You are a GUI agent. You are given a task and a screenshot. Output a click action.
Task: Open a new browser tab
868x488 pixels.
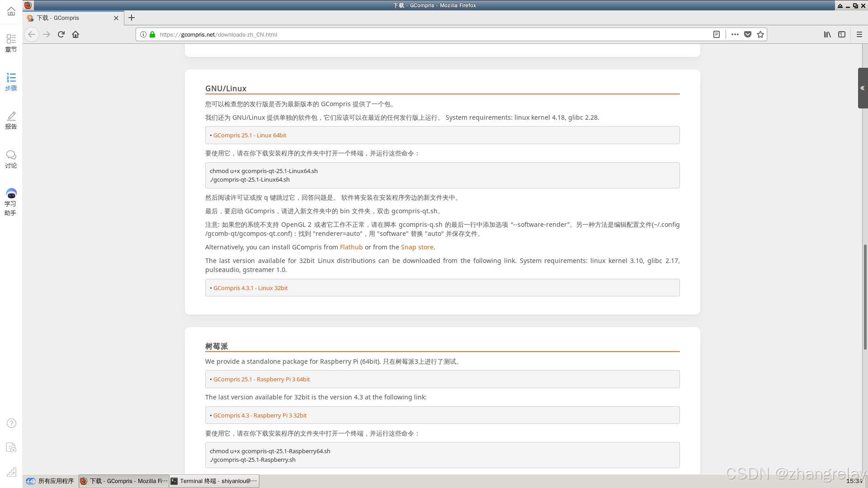(132, 18)
